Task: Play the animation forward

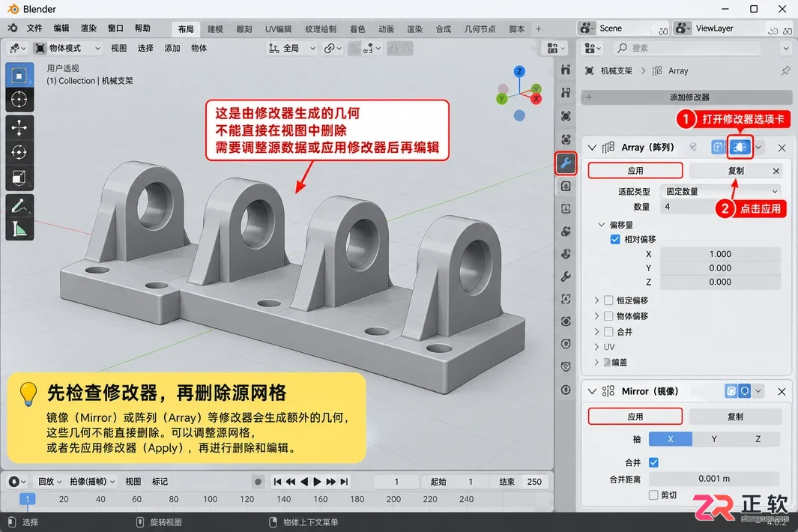Action: click(x=318, y=482)
